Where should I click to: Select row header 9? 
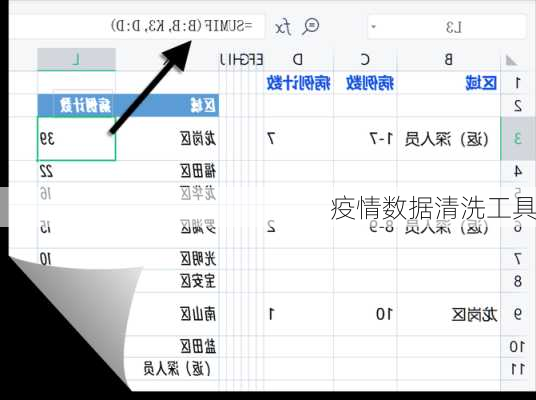[x=518, y=314]
